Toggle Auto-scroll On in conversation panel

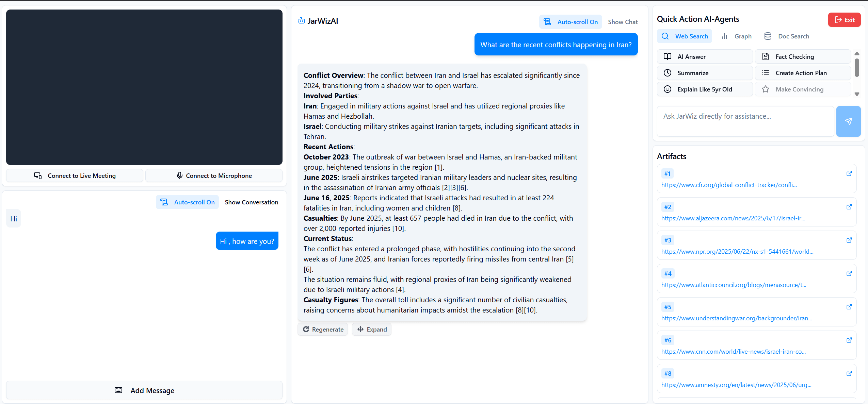coord(187,202)
